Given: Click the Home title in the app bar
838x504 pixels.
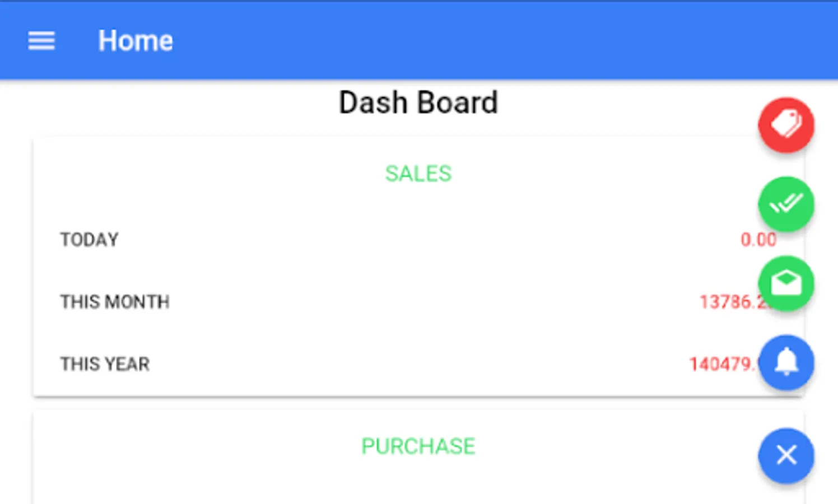Looking at the screenshot, I should [136, 41].
